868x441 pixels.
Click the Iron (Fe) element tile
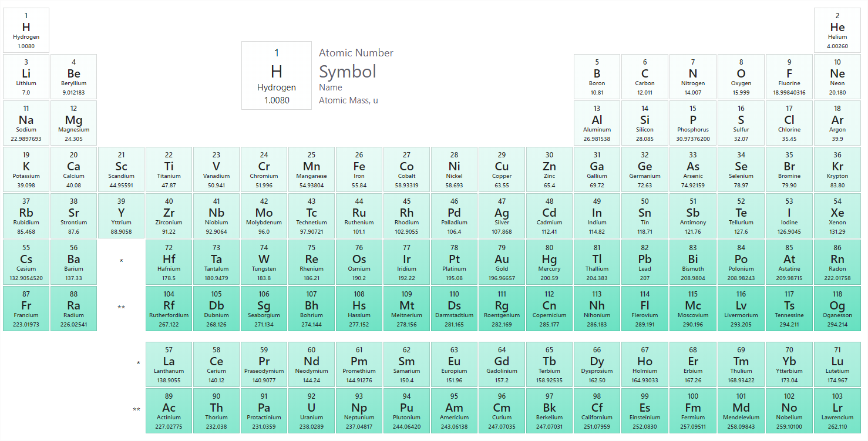coord(359,169)
